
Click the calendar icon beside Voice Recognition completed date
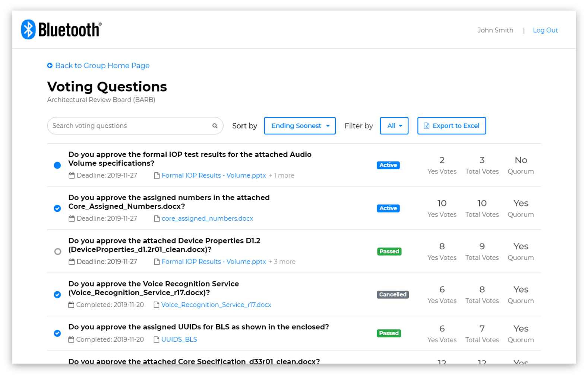point(71,305)
